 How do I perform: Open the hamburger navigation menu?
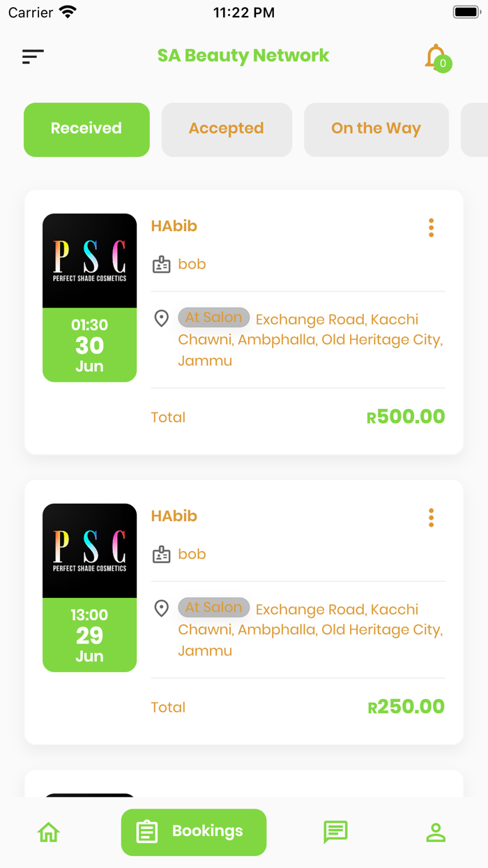[x=32, y=57]
